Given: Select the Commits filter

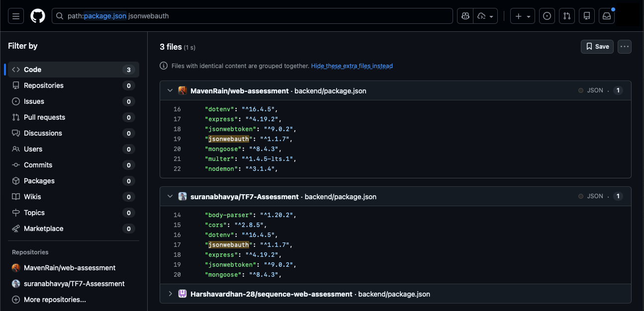Looking at the screenshot, I should [x=74, y=165].
